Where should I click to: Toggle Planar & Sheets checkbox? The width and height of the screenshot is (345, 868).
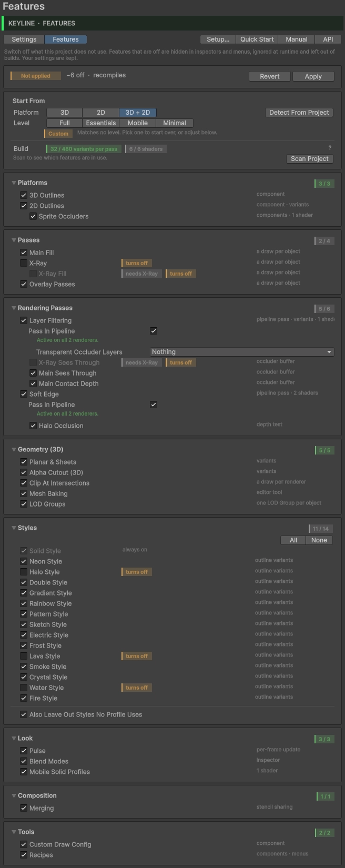(24, 462)
